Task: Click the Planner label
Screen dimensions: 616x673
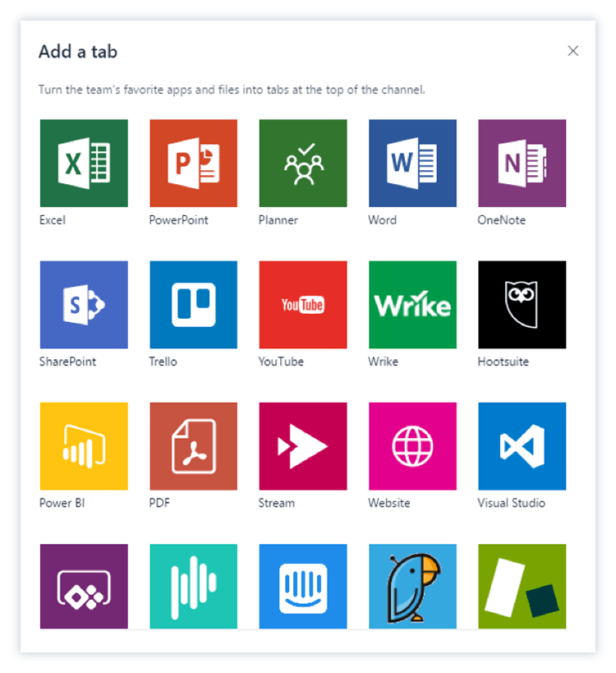Action: click(x=278, y=220)
